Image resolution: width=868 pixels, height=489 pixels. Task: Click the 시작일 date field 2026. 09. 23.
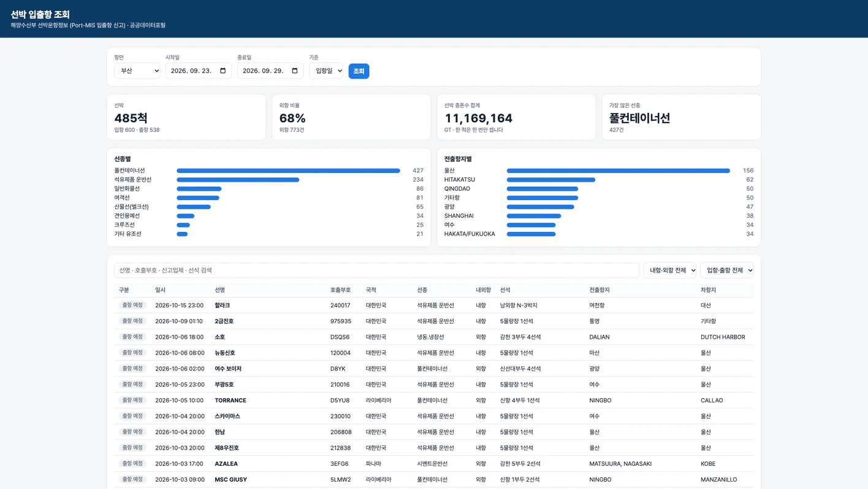(199, 71)
